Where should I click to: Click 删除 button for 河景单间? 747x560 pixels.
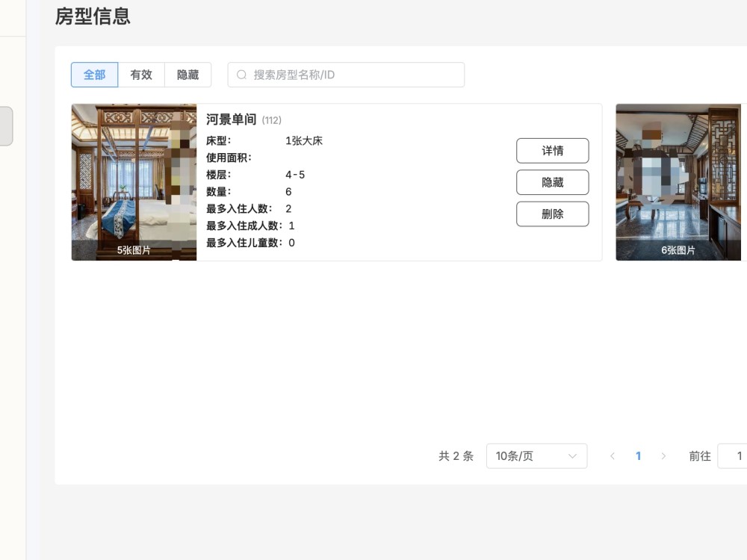tap(553, 214)
